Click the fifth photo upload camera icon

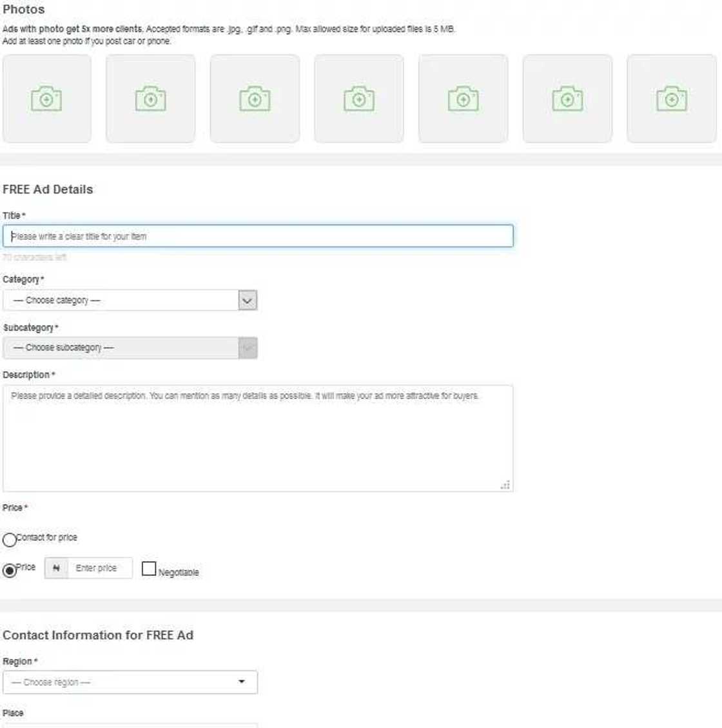pyautogui.click(x=463, y=98)
